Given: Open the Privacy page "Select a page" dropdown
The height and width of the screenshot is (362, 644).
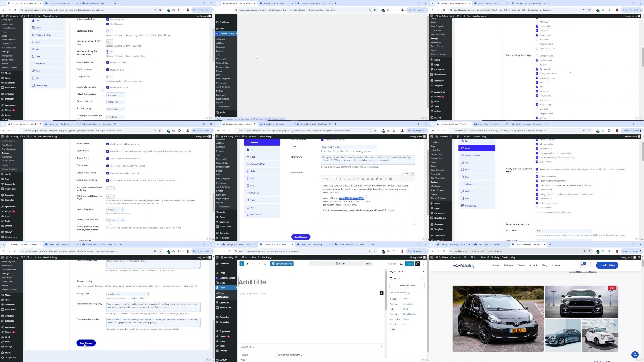Looking at the screenshot, I should click(127, 294).
